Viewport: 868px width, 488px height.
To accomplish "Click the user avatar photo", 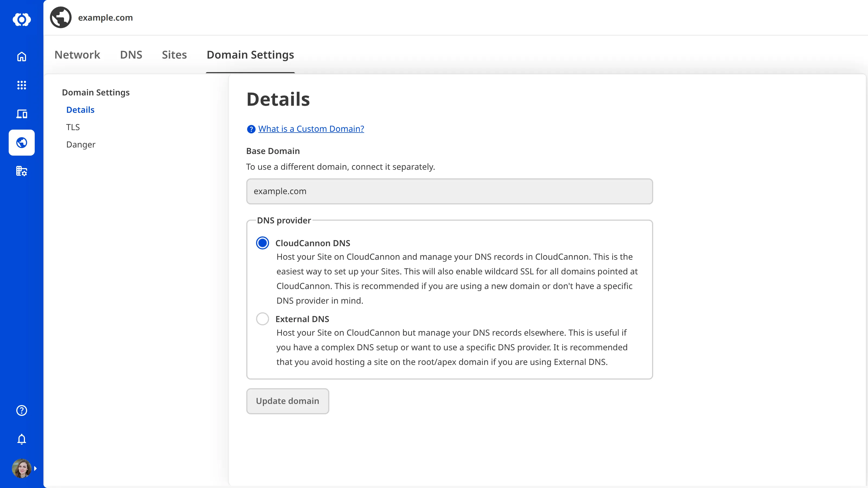I will [x=22, y=468].
